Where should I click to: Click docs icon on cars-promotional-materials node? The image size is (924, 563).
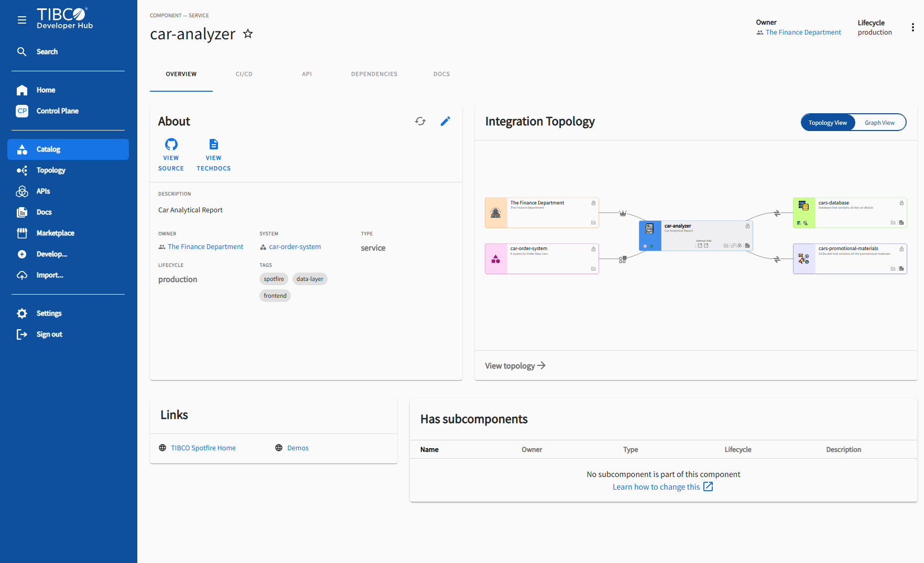point(901,269)
